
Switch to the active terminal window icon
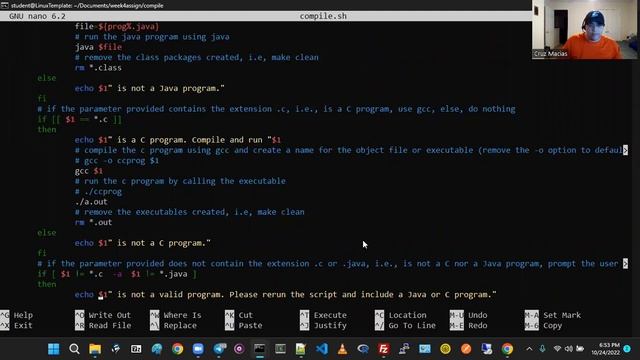click(x=260, y=349)
